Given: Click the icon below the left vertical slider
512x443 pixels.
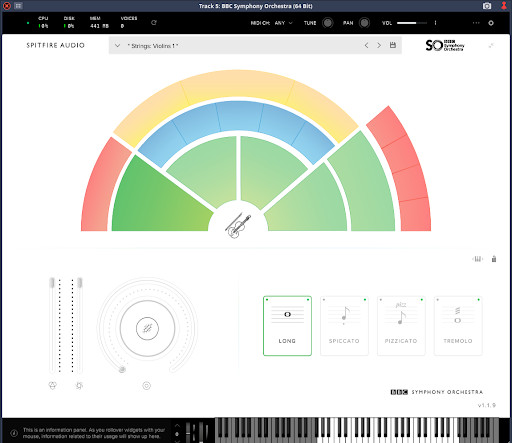Looking at the screenshot, I should [x=53, y=386].
